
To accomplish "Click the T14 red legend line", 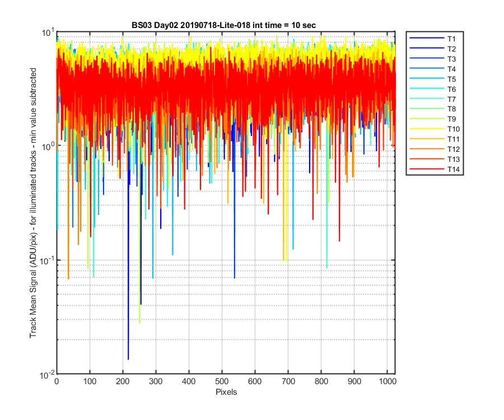I will (427, 169).
